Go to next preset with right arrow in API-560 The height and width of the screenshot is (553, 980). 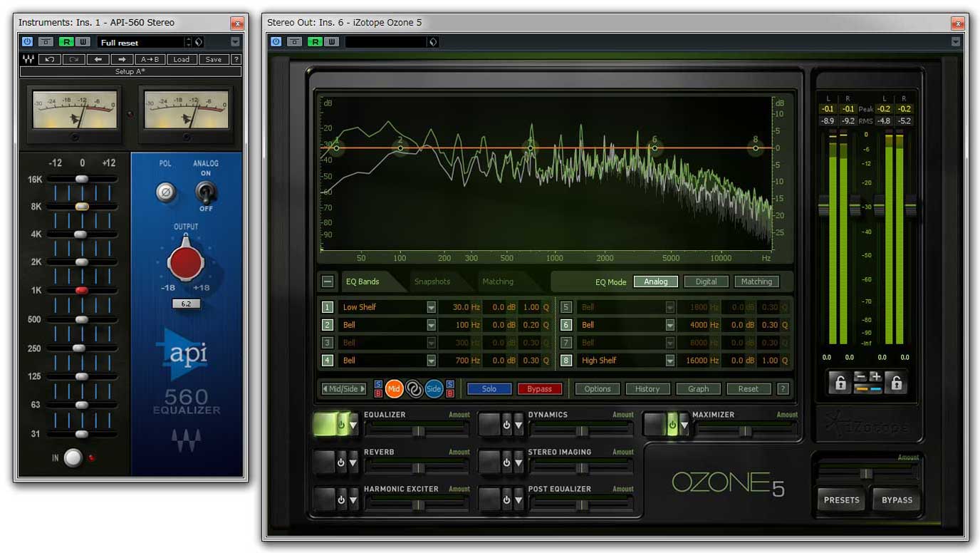tap(122, 60)
